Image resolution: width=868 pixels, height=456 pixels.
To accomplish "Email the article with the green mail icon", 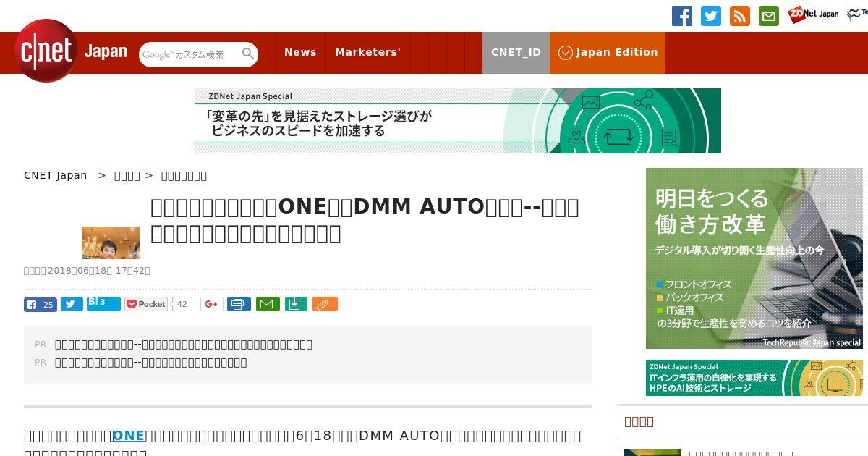I will point(266,304).
